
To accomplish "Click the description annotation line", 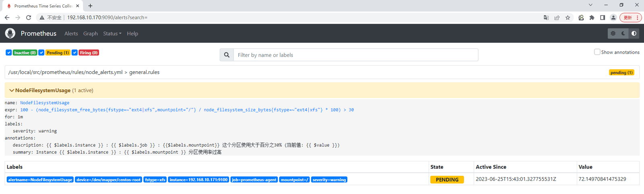I will tap(176, 145).
